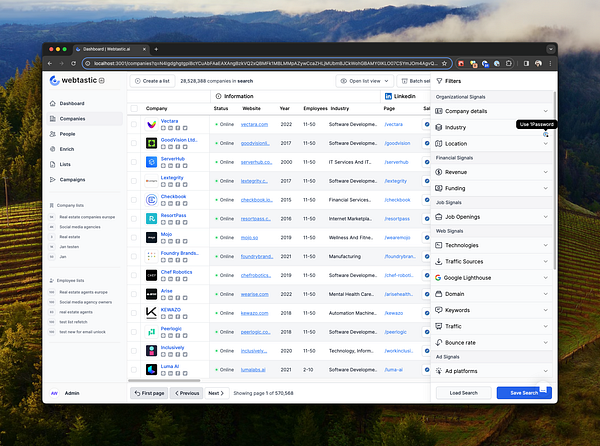Expand the Traffic Sources filter
Viewport: 600px width, 446px height.
(x=492, y=262)
